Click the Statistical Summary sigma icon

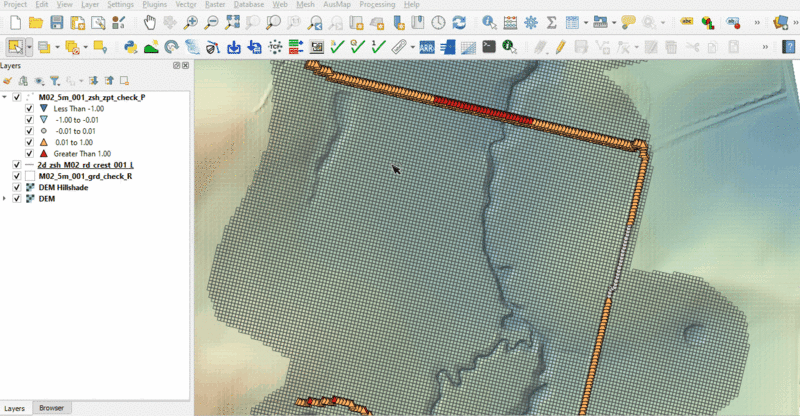tap(552, 21)
